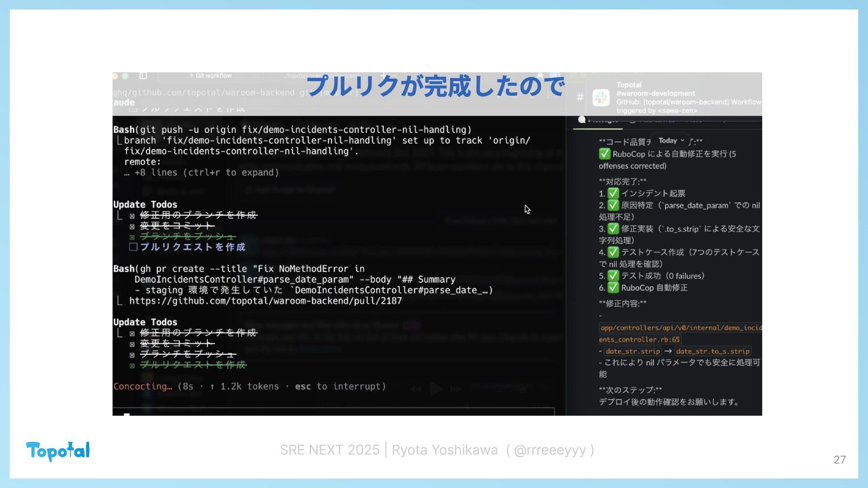Select the date_str.to_s.strip code chip

[713, 351]
